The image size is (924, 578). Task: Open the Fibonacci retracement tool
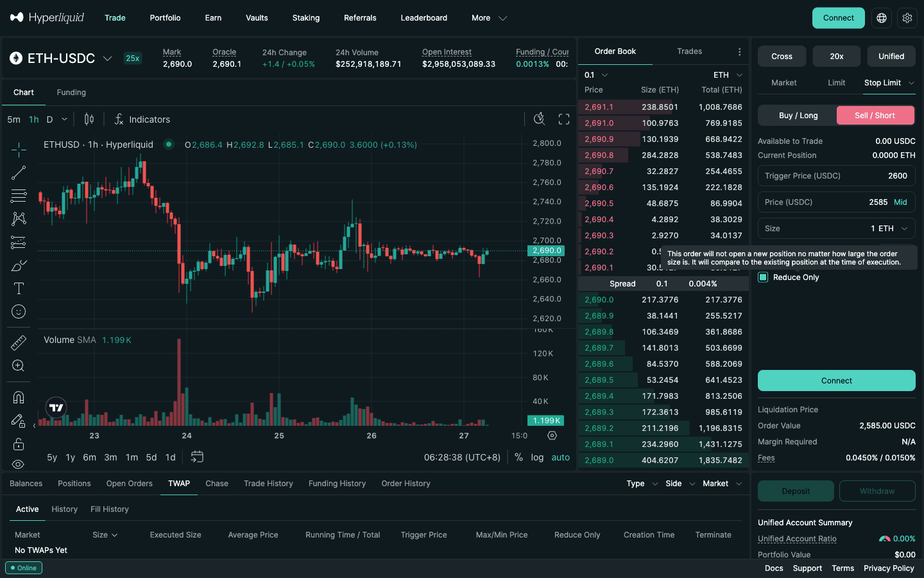coord(19,196)
